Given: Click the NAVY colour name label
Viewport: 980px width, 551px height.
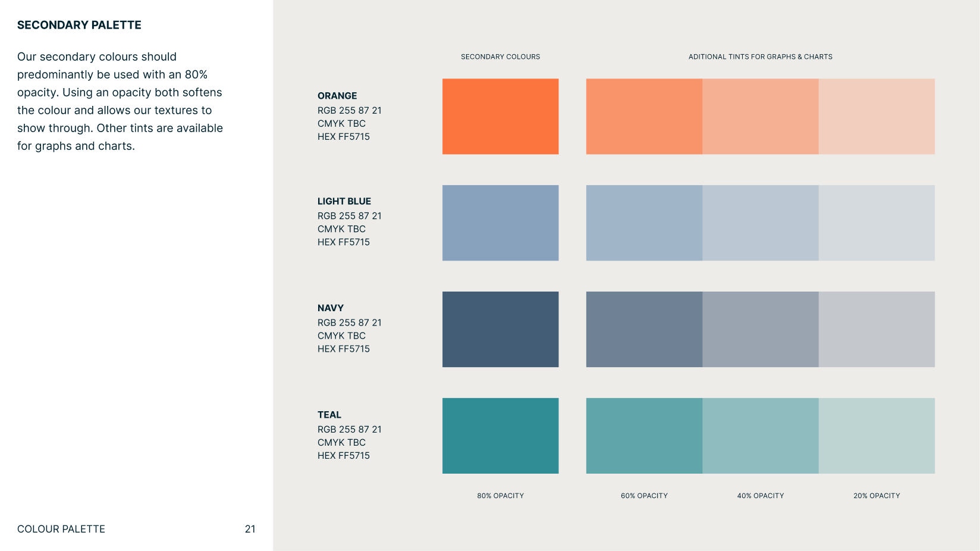Looking at the screenshot, I should point(331,308).
